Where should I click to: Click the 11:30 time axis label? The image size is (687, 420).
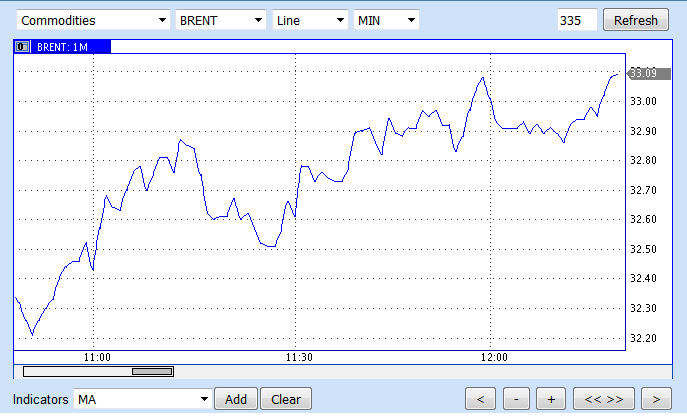click(x=299, y=357)
